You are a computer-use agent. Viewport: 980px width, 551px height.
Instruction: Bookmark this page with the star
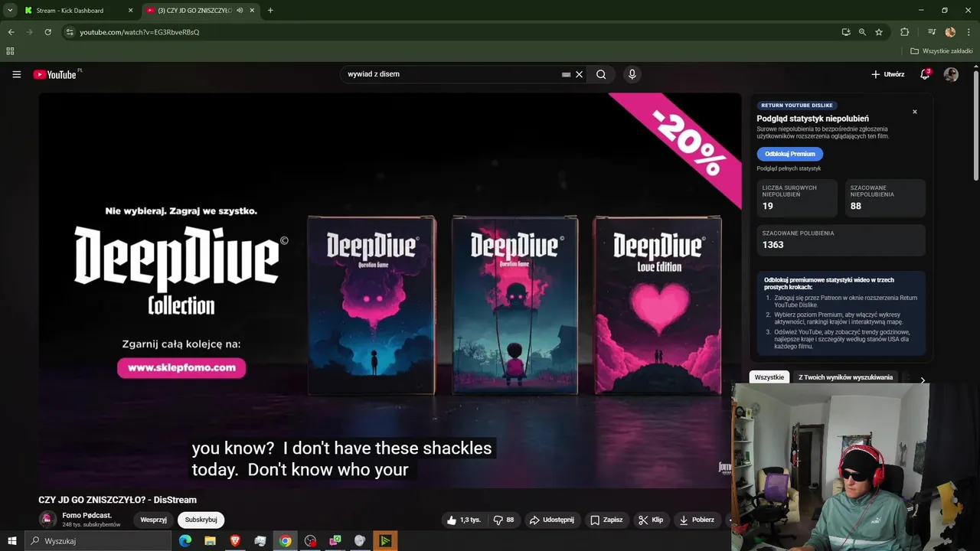tap(879, 32)
